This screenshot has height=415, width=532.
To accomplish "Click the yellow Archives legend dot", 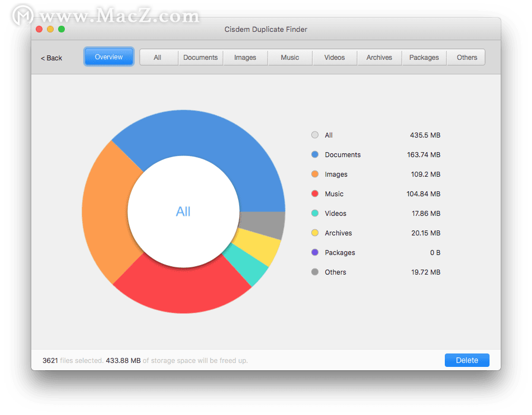I will pos(315,233).
